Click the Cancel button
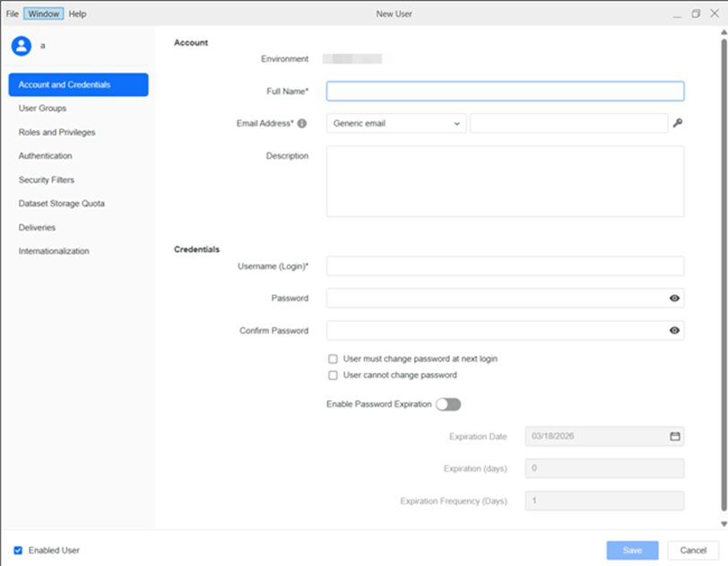Image resolution: width=728 pixels, height=566 pixels. click(x=693, y=550)
